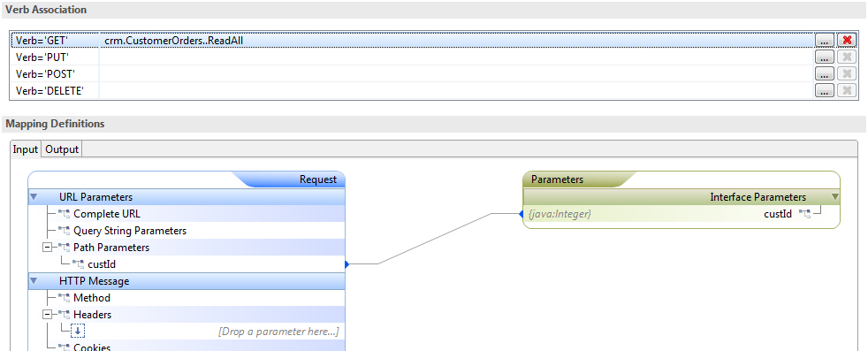Collapse the URL Parameters section triangle

click(34, 197)
